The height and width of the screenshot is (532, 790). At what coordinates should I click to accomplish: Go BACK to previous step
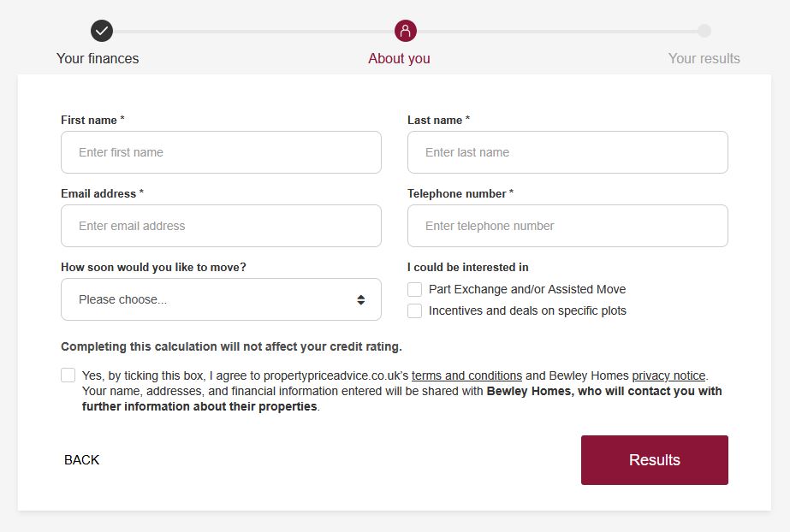coord(81,460)
